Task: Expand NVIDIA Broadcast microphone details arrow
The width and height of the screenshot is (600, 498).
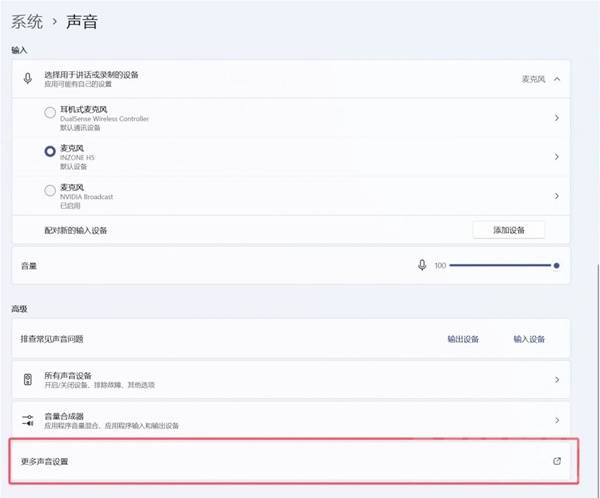Action: (556, 195)
